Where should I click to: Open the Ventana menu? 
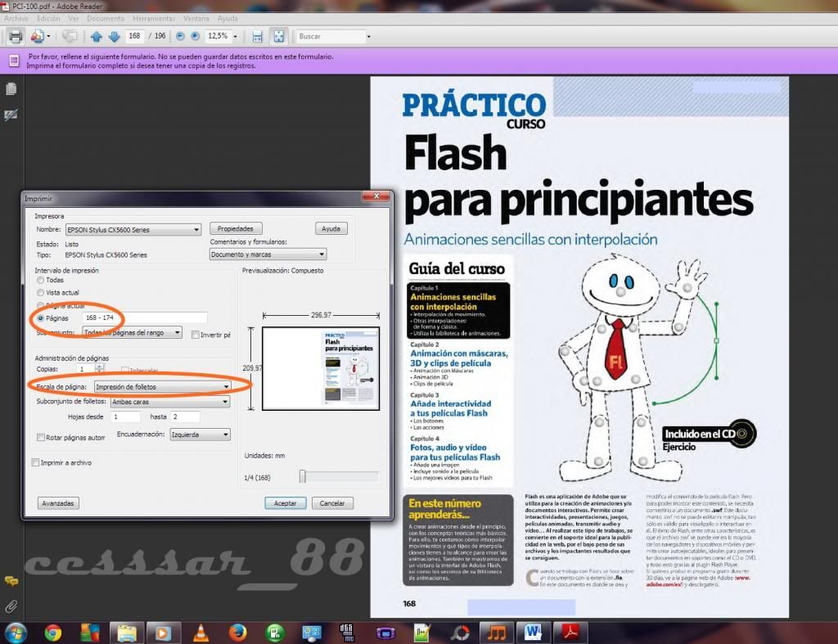click(196, 18)
